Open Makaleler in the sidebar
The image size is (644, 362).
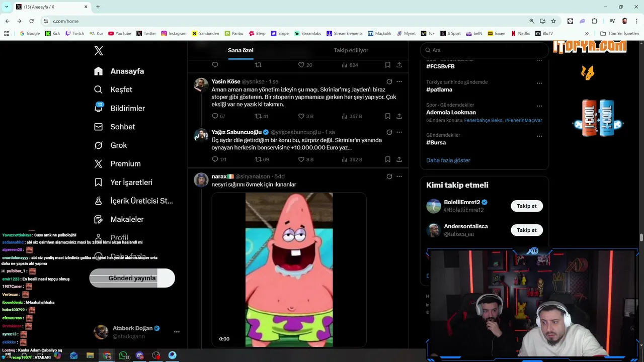(119, 219)
